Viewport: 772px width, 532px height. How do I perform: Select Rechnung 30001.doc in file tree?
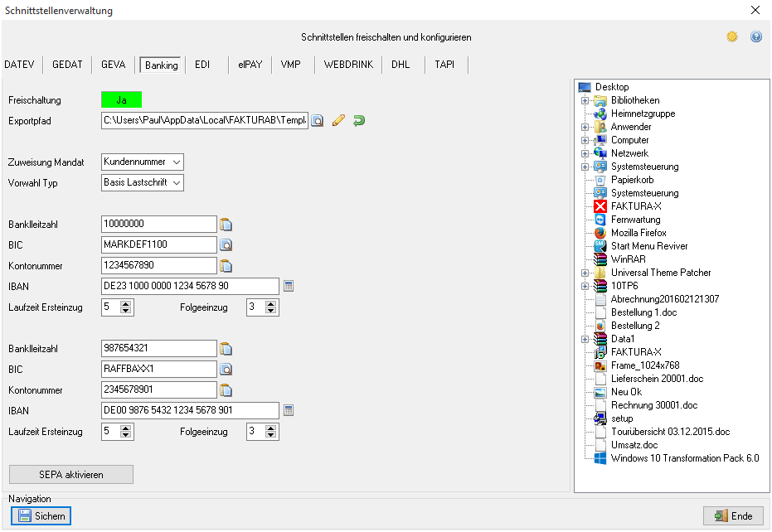point(654,405)
